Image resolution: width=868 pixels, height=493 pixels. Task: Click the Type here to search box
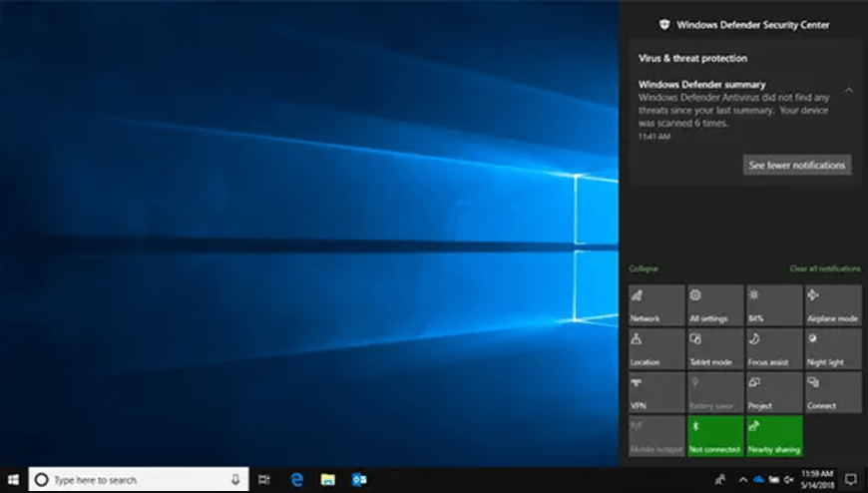coord(139,480)
